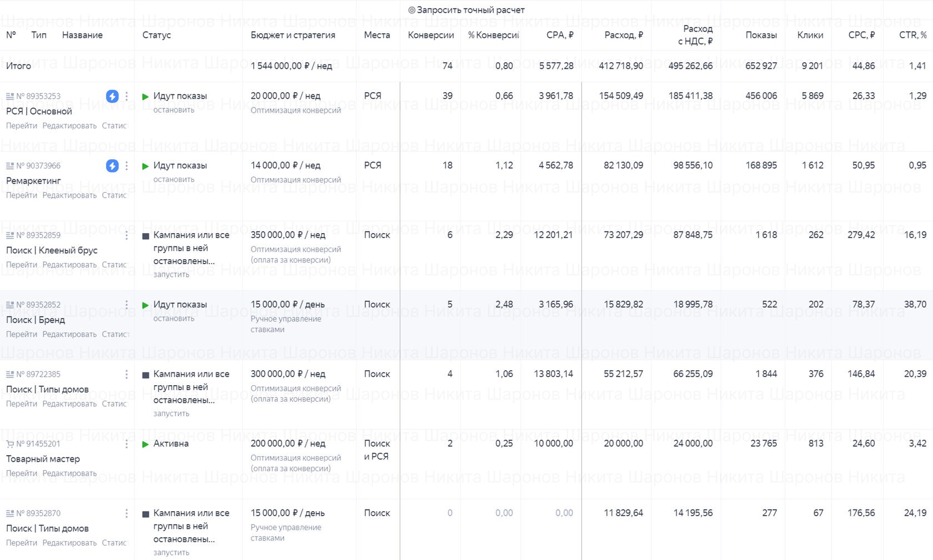Click the campaign type icon beside № 89352870
The width and height of the screenshot is (933, 560).
pos(10,513)
